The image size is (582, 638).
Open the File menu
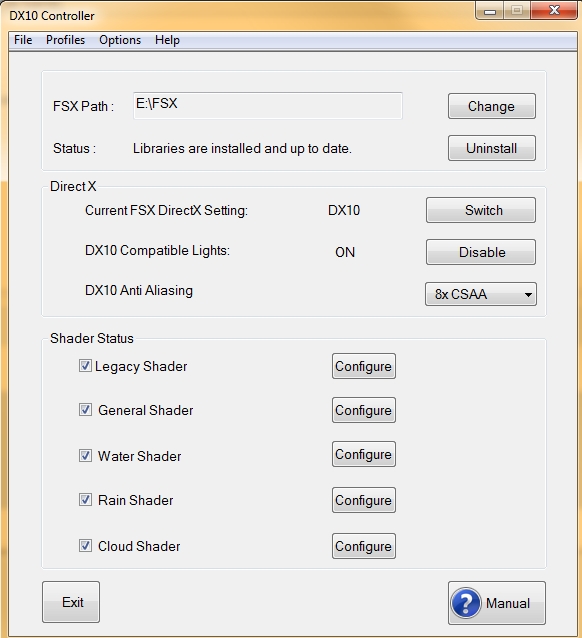[x=23, y=40]
